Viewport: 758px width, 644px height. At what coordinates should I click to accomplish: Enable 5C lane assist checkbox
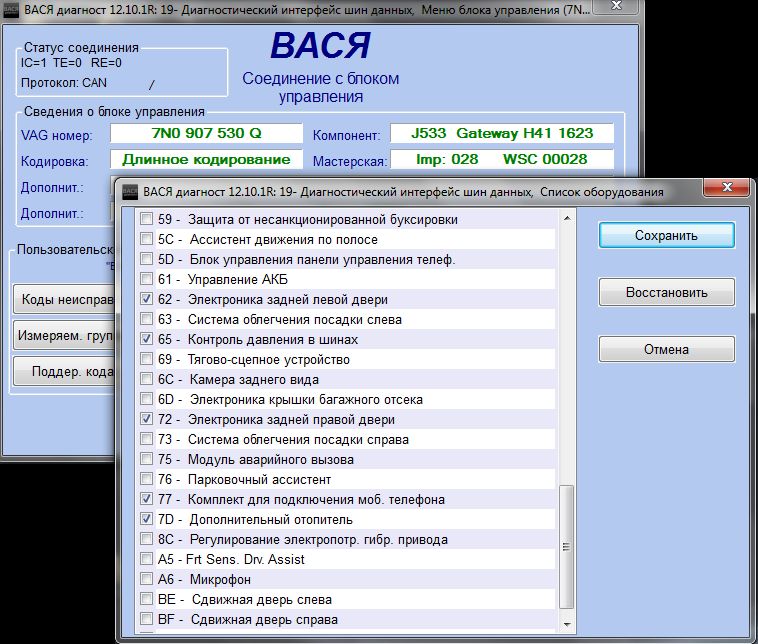click(x=146, y=239)
